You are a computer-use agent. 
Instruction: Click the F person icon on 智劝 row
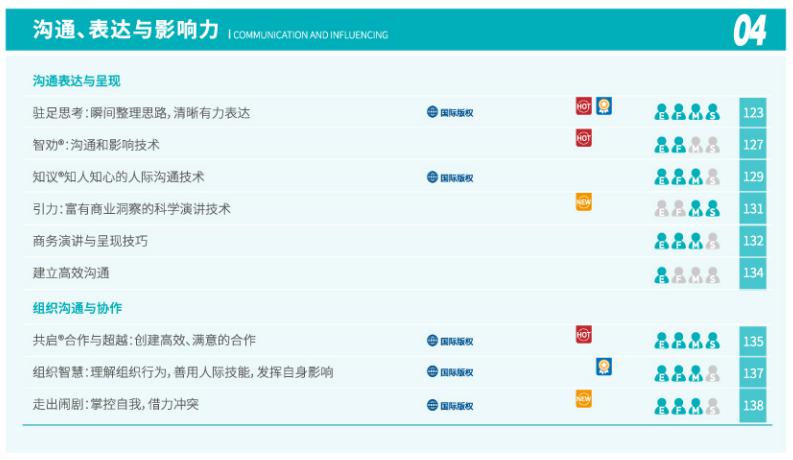(x=678, y=145)
